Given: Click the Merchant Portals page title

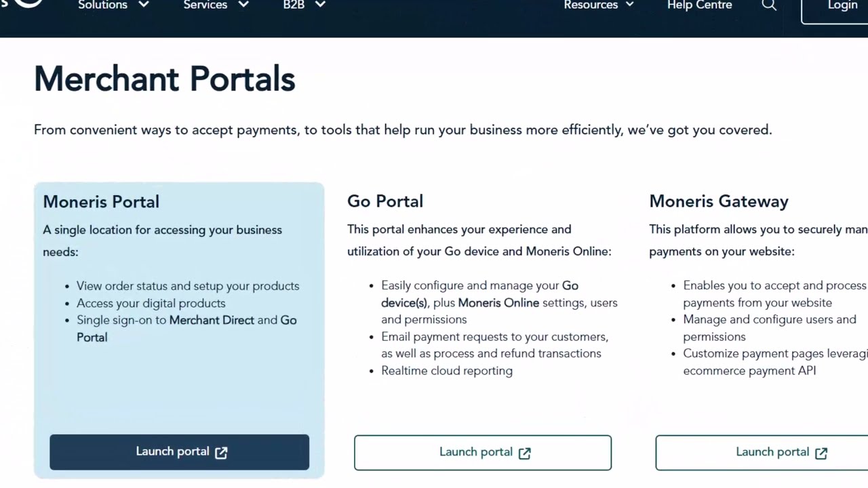Looking at the screenshot, I should (x=165, y=79).
